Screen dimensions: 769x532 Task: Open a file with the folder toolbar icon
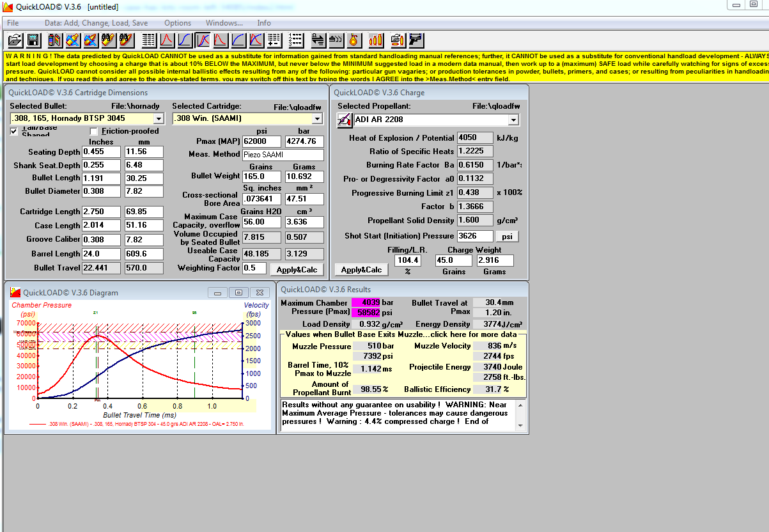15,40
